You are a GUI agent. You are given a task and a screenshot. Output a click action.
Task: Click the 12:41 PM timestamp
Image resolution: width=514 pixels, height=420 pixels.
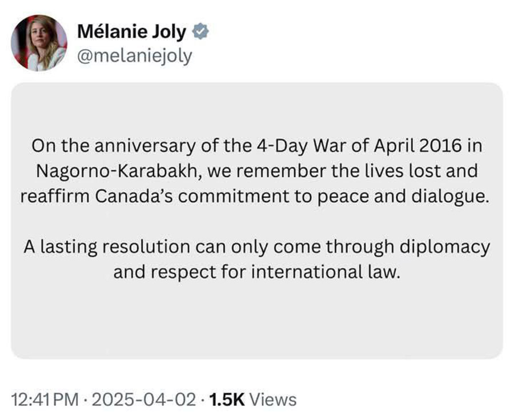[x=45, y=399]
